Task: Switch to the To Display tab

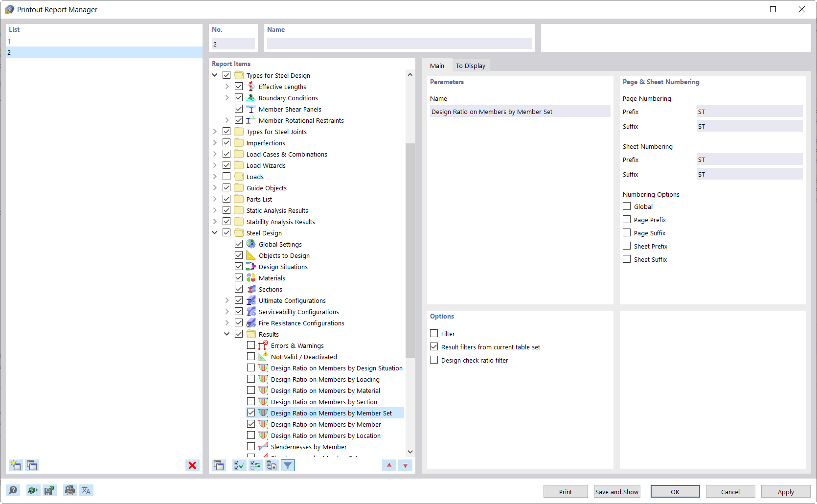Action: pyautogui.click(x=471, y=66)
